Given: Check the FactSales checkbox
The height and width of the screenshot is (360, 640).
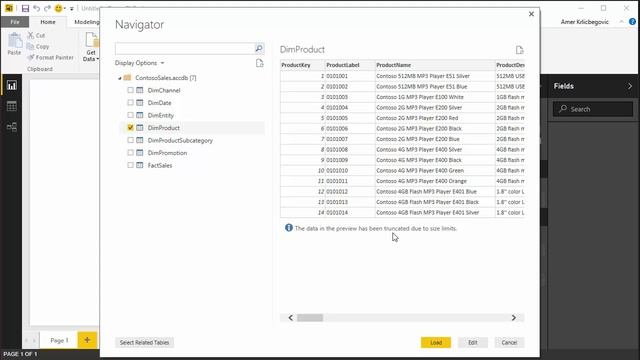Looking at the screenshot, I should point(131,165).
